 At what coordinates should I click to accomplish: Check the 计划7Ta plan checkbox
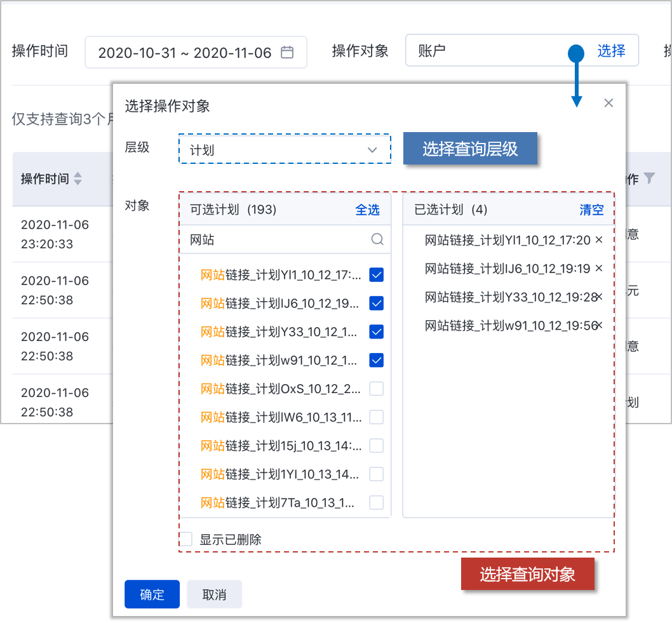377,502
